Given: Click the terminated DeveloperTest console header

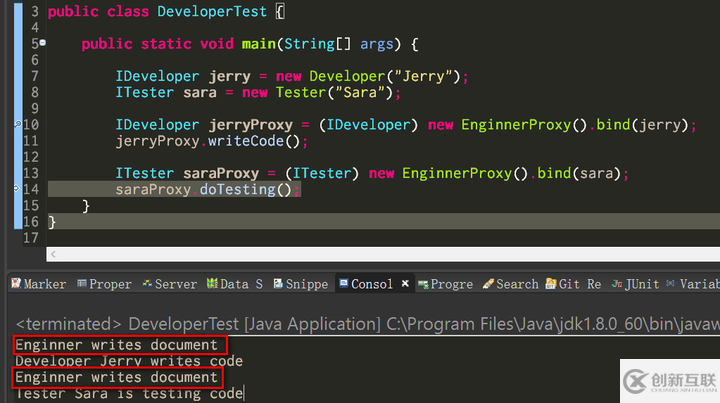Looking at the screenshot, I should coord(367,324).
